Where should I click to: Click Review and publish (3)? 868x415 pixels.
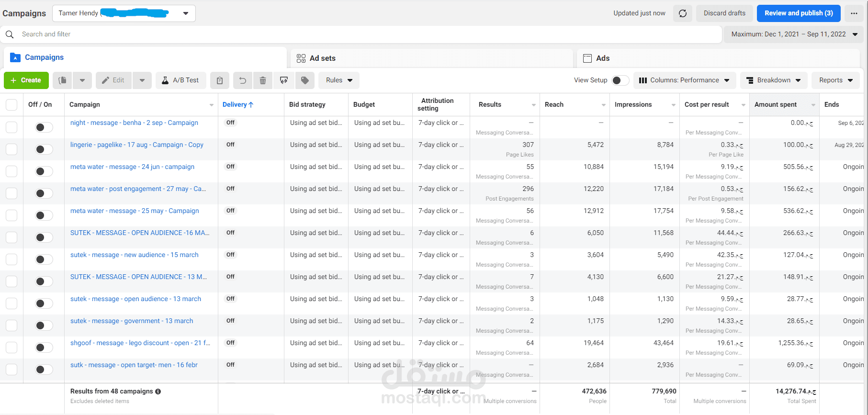(x=799, y=13)
